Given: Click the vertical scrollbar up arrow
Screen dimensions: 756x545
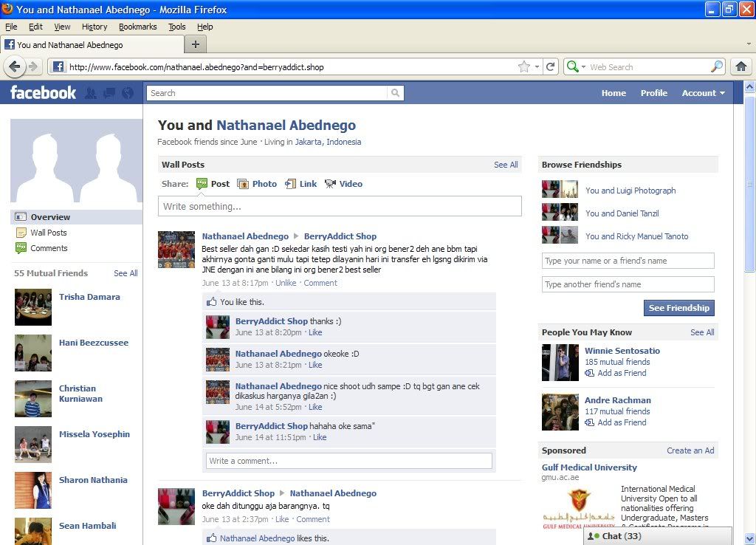Looking at the screenshot, I should (x=750, y=87).
